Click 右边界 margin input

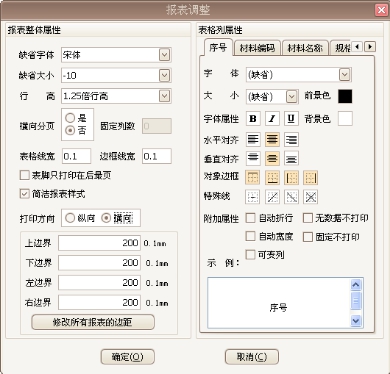click(99, 303)
